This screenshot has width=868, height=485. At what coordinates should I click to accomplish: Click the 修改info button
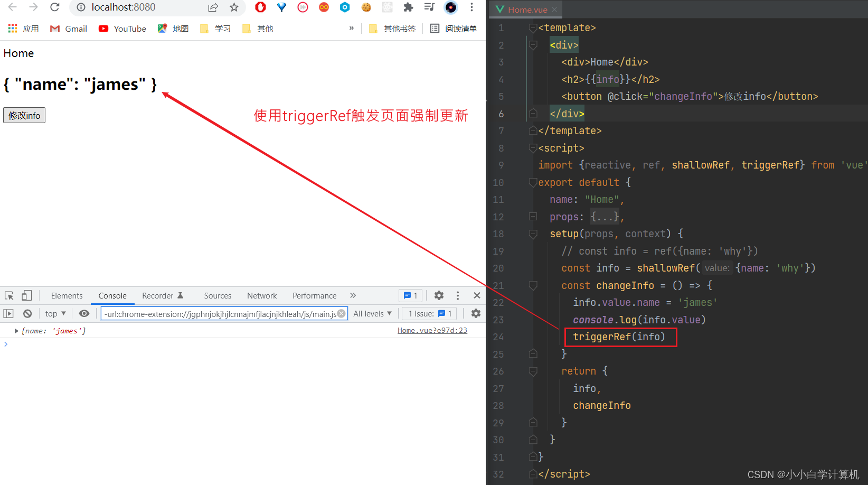pyautogui.click(x=24, y=115)
